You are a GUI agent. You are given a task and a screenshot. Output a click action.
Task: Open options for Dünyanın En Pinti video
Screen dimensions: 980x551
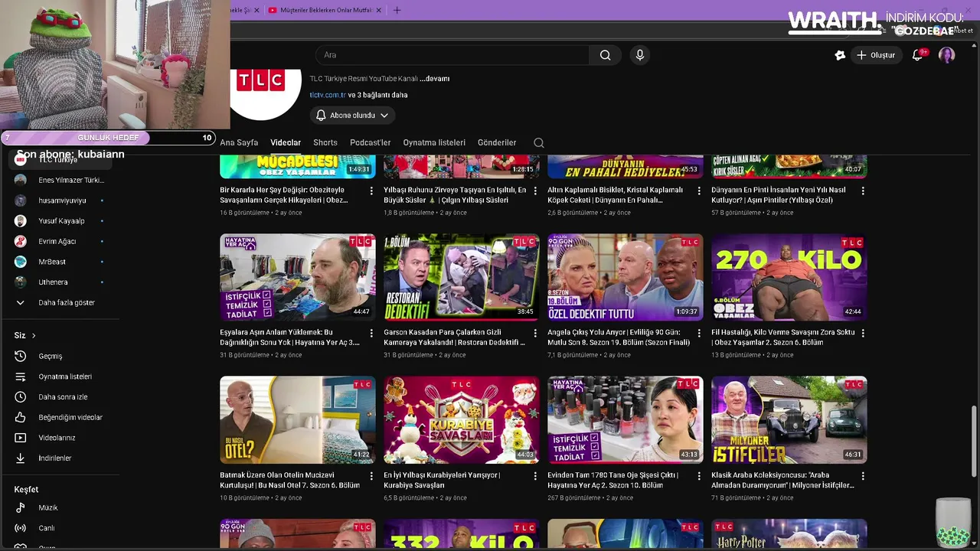click(863, 191)
